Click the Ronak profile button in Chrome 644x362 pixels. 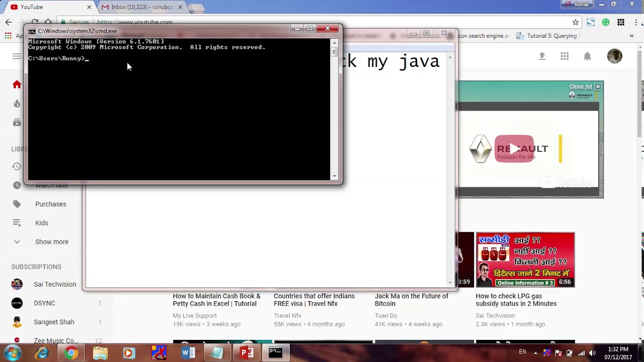(x=578, y=4)
